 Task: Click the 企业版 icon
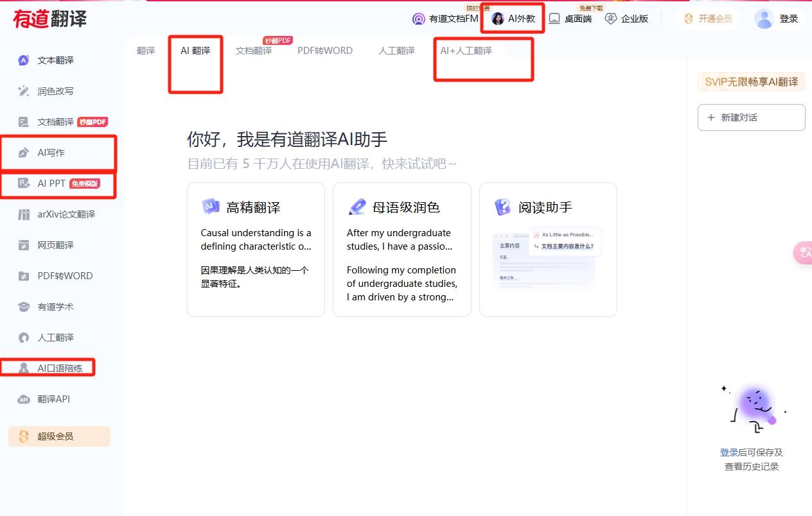611,19
